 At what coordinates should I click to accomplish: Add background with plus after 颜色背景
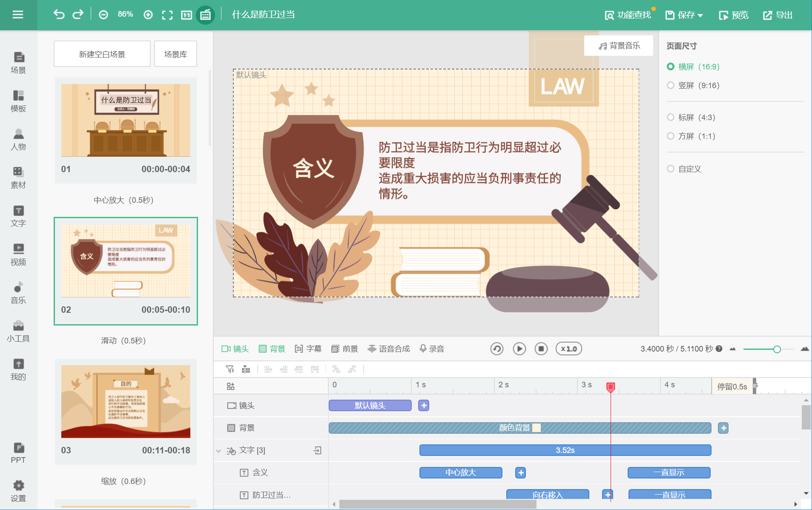[x=723, y=428]
